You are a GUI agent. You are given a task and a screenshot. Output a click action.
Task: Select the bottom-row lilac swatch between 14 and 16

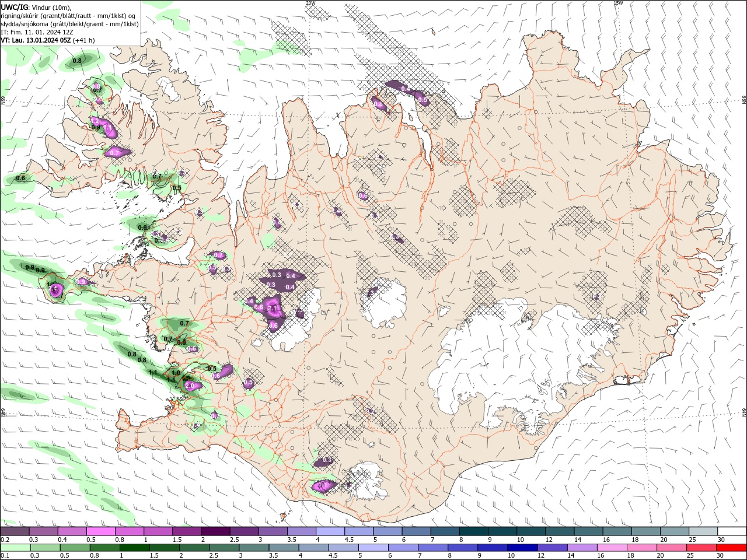pos(582,548)
